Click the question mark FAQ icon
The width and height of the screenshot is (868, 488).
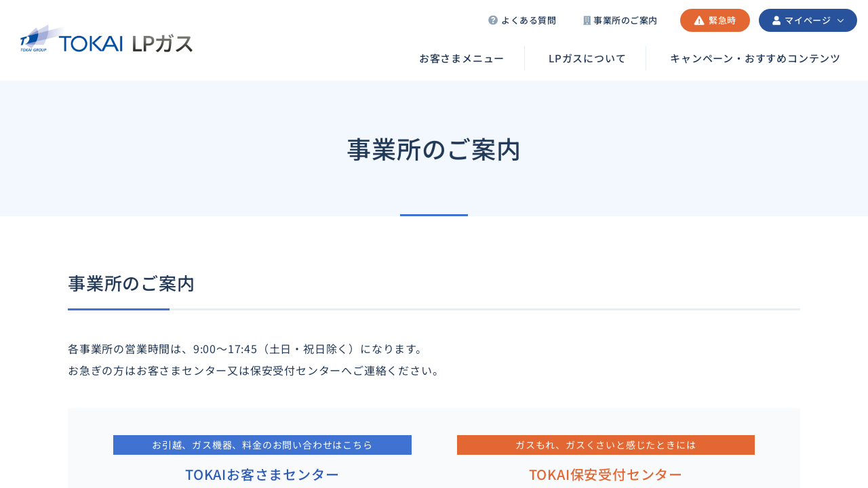493,20
